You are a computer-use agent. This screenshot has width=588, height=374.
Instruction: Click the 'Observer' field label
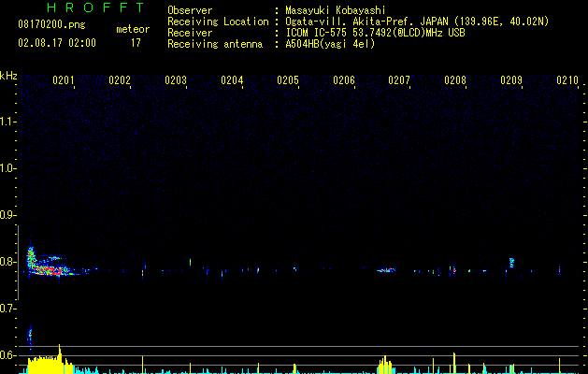190,10
